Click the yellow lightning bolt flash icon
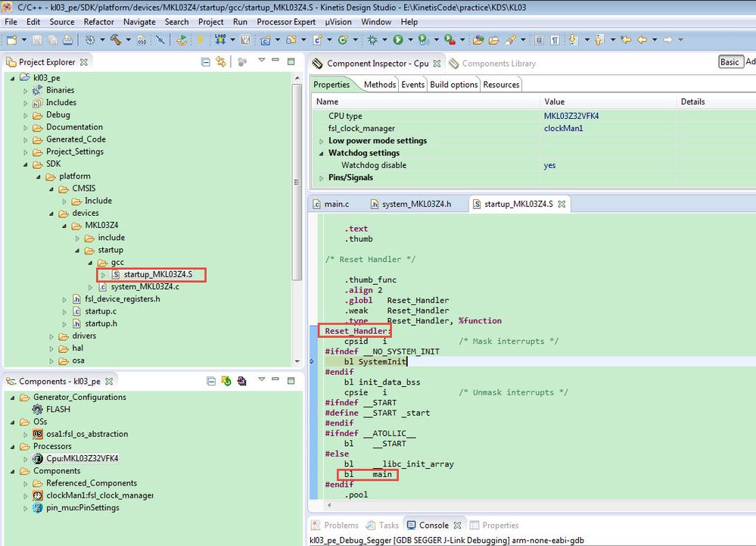This screenshot has height=546, width=756. click(x=200, y=39)
